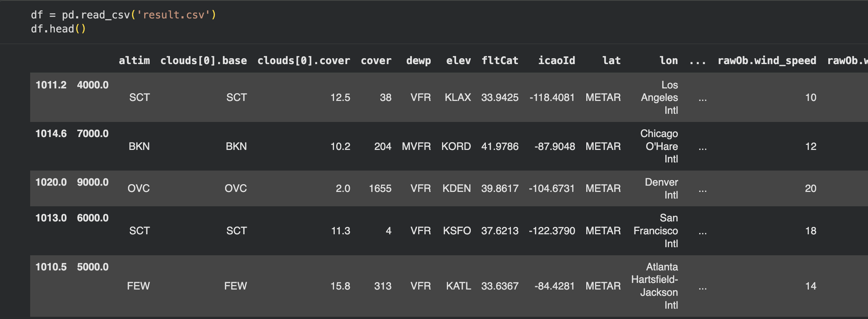Select the KLAX cell
Image resolution: width=868 pixels, height=319 pixels.
[458, 97]
